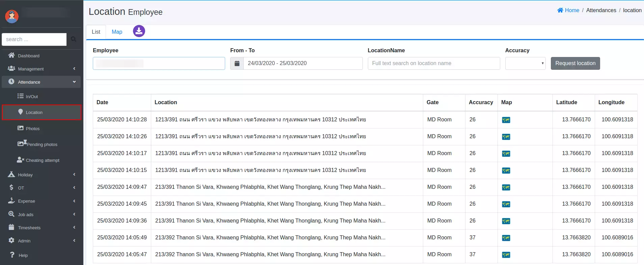This screenshot has width=644, height=265.
Task: Open map icon for 14:10:26 row
Action: pos(506,137)
